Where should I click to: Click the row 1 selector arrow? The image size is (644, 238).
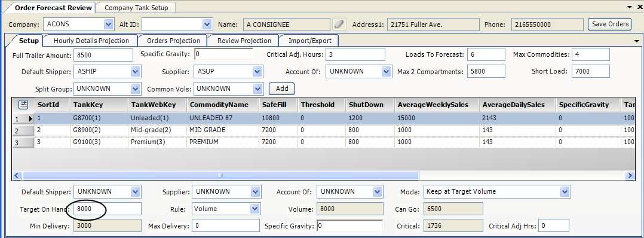[31, 119]
